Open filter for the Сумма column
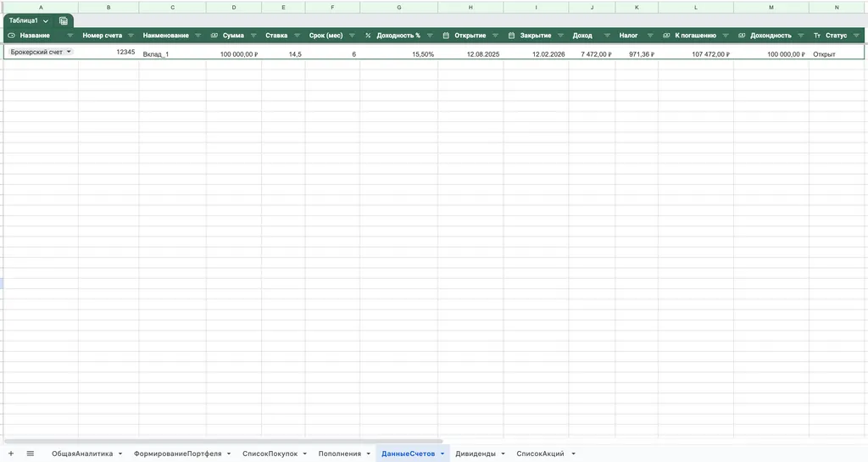This screenshot has width=868, height=462. point(253,36)
